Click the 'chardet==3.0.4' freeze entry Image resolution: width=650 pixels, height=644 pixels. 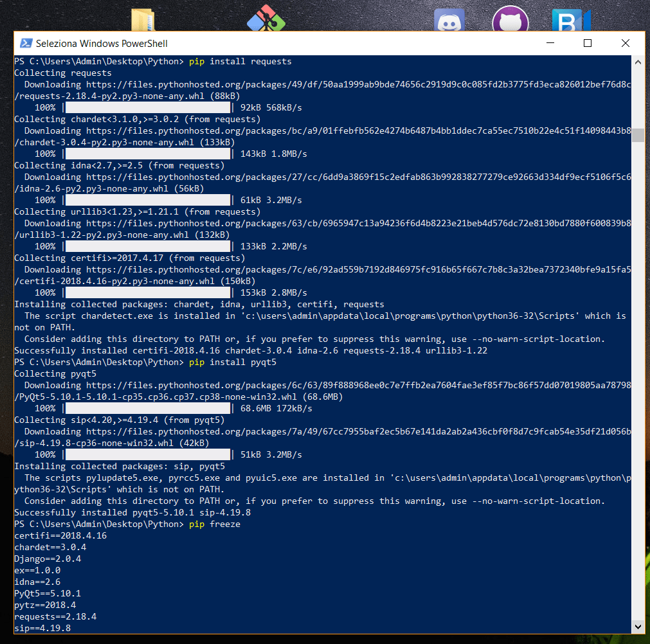(50, 548)
